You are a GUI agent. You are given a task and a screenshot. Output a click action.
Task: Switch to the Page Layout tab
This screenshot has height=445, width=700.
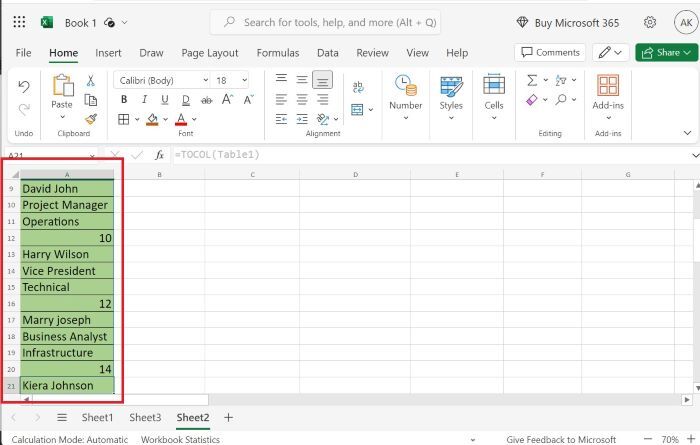[210, 53]
